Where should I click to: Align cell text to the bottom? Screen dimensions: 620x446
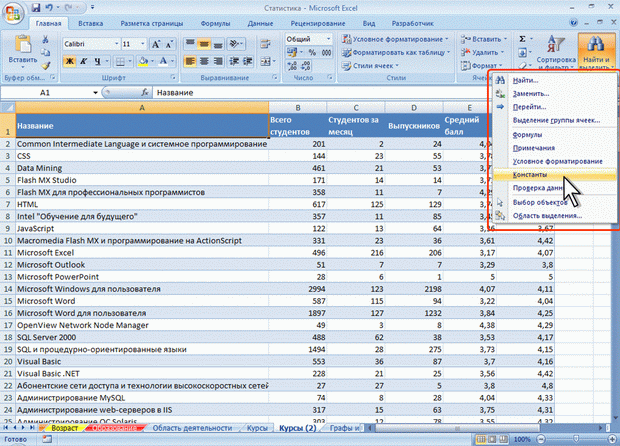point(218,44)
